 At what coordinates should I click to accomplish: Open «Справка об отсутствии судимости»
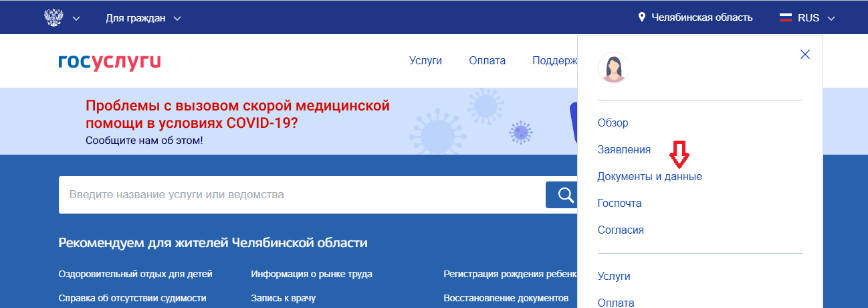132,298
